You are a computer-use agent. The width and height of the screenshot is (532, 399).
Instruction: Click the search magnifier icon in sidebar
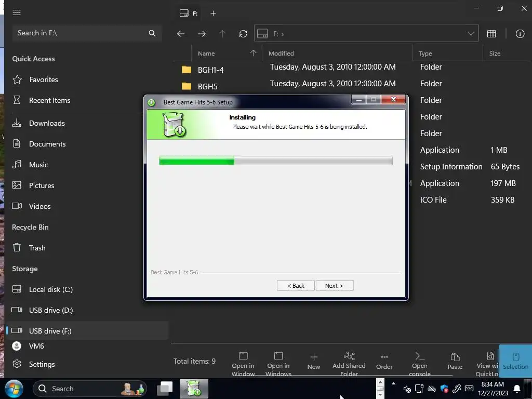click(152, 33)
